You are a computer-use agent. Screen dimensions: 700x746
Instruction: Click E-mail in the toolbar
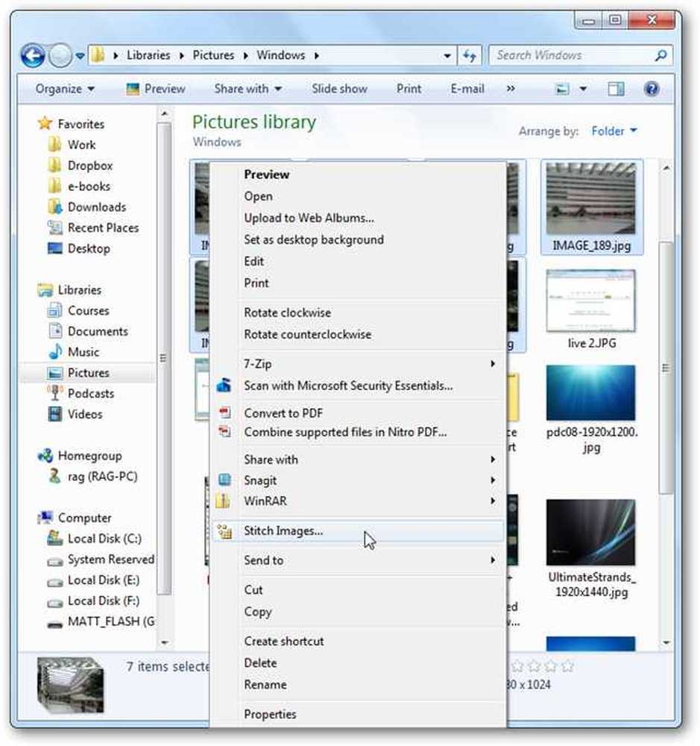point(467,89)
